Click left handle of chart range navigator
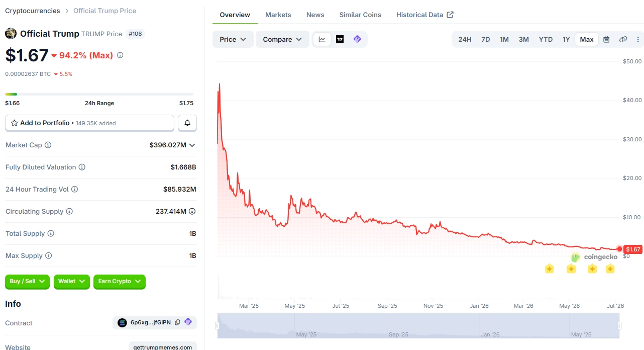Screen dimensions: 644x350 click(218, 325)
